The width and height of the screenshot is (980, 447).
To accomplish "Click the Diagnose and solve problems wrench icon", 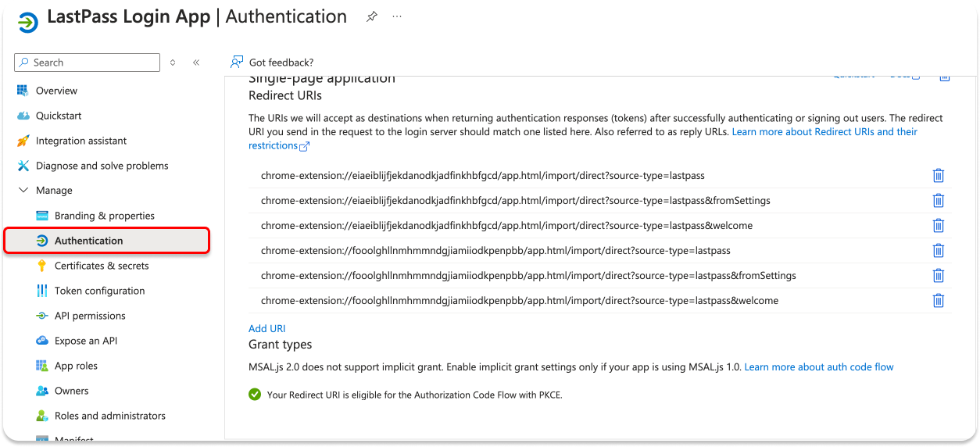I will [x=23, y=166].
